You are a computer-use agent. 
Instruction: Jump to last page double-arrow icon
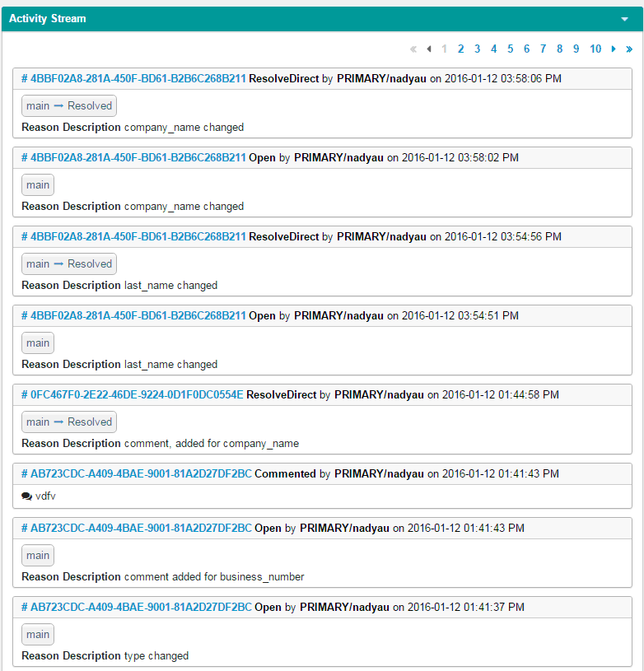coord(629,49)
